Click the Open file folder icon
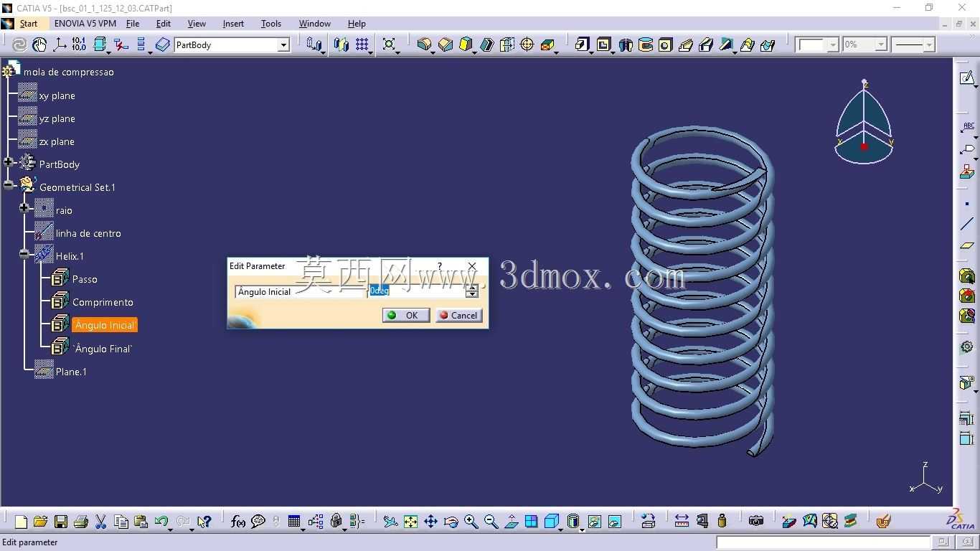The height and width of the screenshot is (551, 980). point(40,522)
